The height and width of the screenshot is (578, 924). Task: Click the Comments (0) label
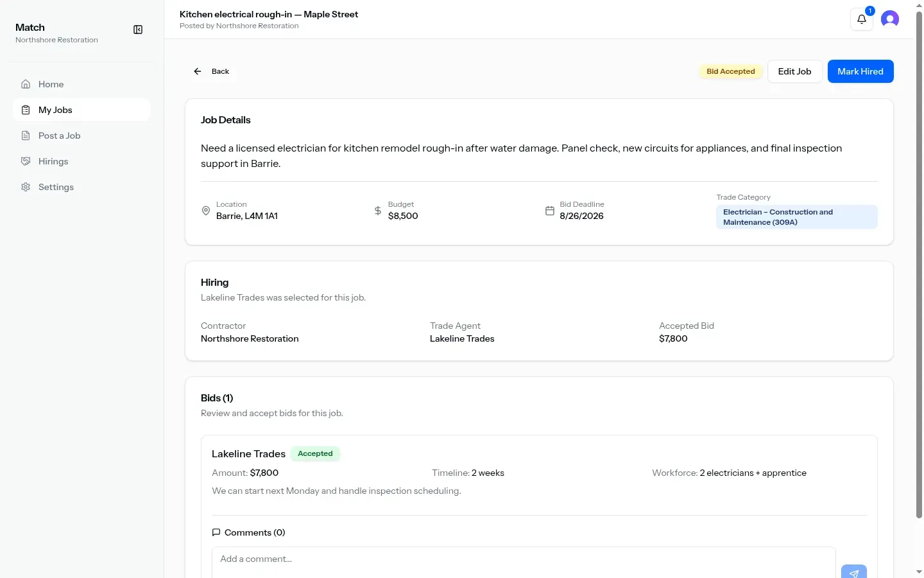[x=255, y=532]
